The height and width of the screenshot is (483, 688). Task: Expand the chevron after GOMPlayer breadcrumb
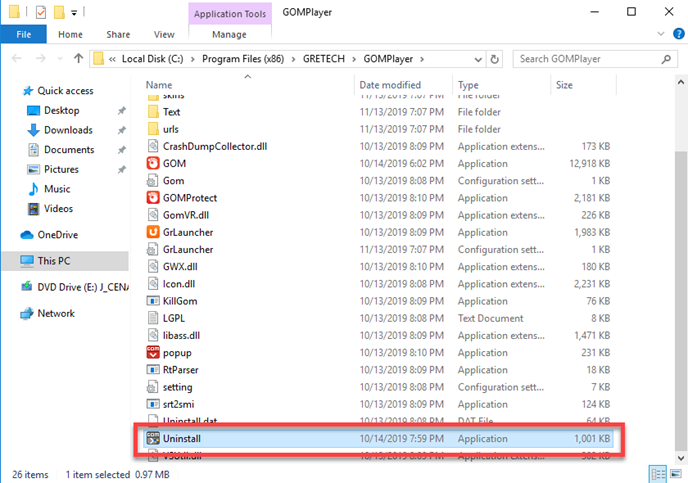coord(422,59)
